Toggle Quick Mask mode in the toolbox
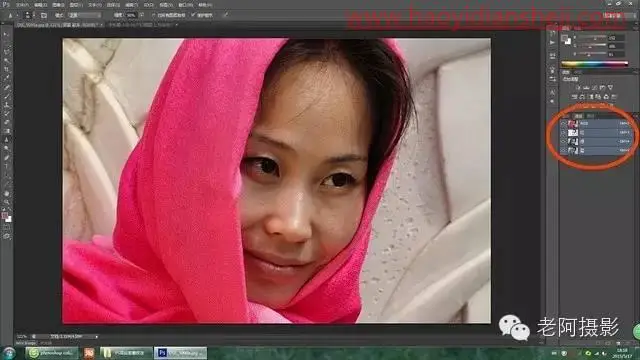The image size is (640, 360). tap(6, 228)
